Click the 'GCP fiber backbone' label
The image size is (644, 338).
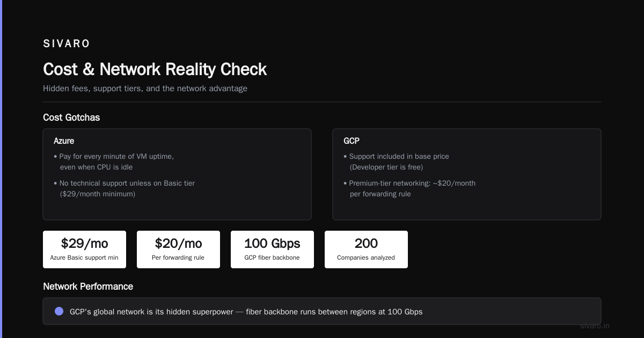272,258
